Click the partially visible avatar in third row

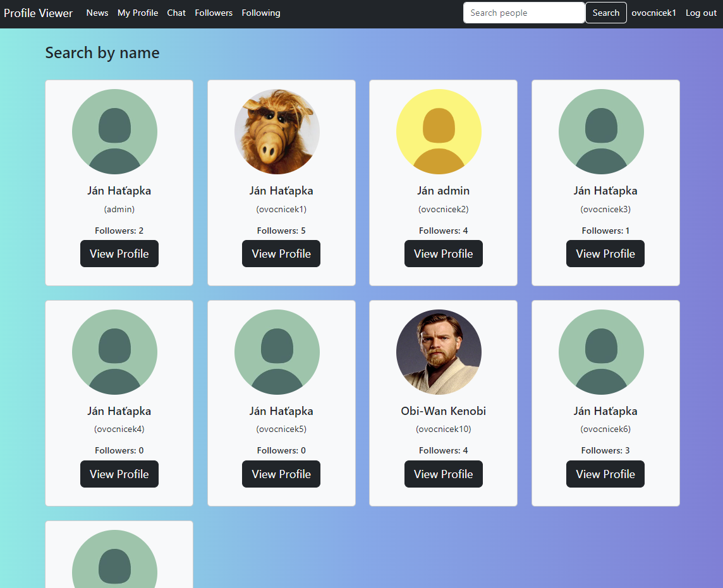(x=115, y=559)
